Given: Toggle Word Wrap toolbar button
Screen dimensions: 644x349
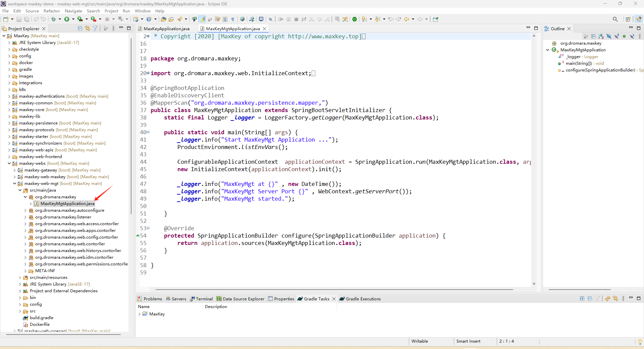Looking at the screenshot, I should coord(217,19).
